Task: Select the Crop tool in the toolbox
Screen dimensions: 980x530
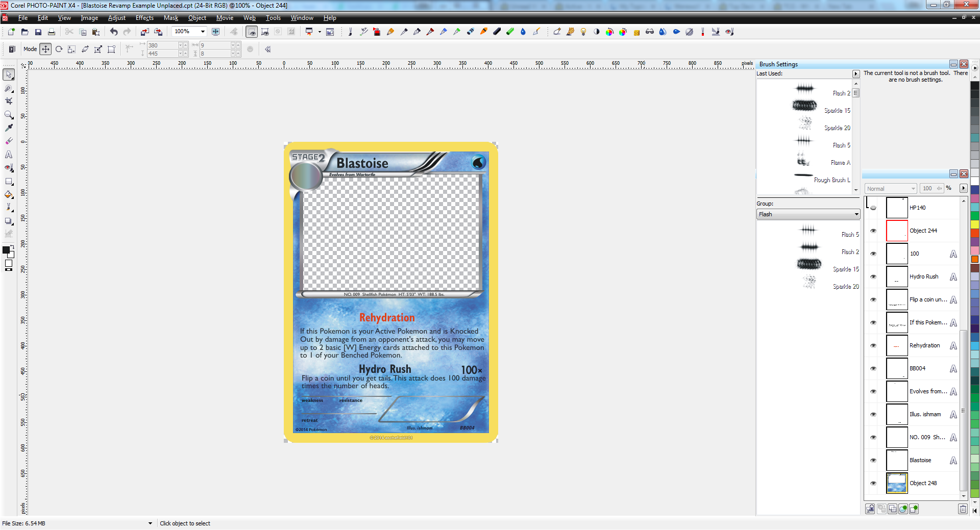Action: click(9, 101)
